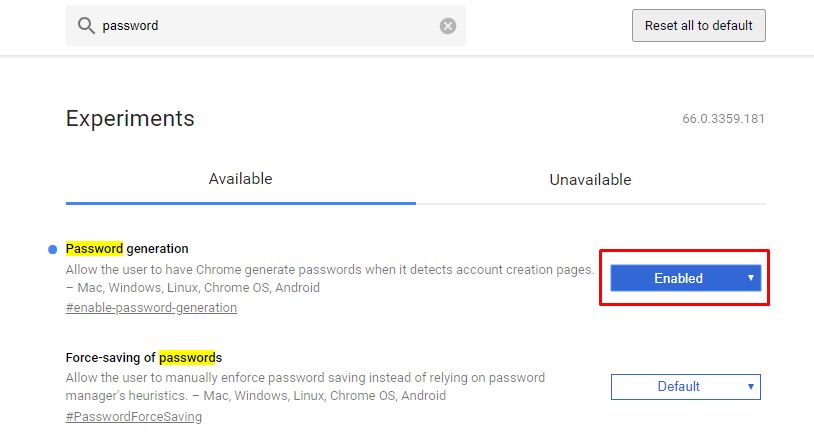Open the Unavailable tab
The image size is (814, 443).
[590, 180]
